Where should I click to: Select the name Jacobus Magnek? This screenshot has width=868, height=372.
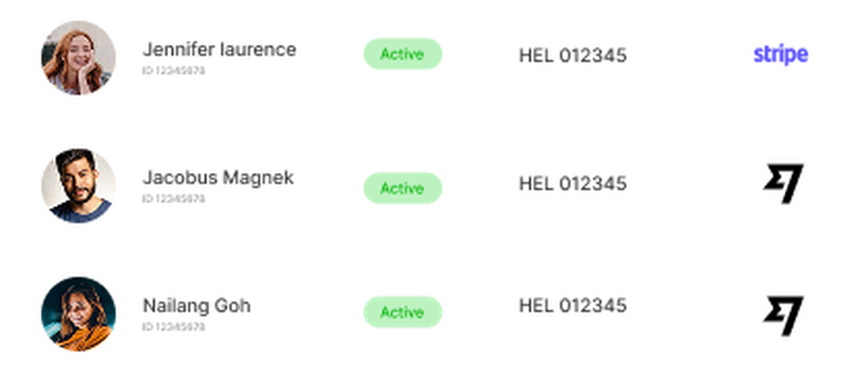[218, 178]
